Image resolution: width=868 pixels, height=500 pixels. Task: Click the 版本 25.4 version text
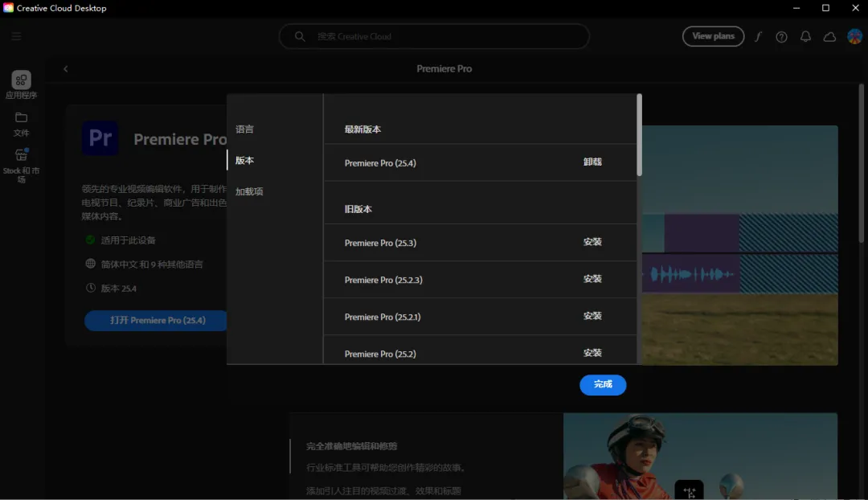(x=118, y=289)
